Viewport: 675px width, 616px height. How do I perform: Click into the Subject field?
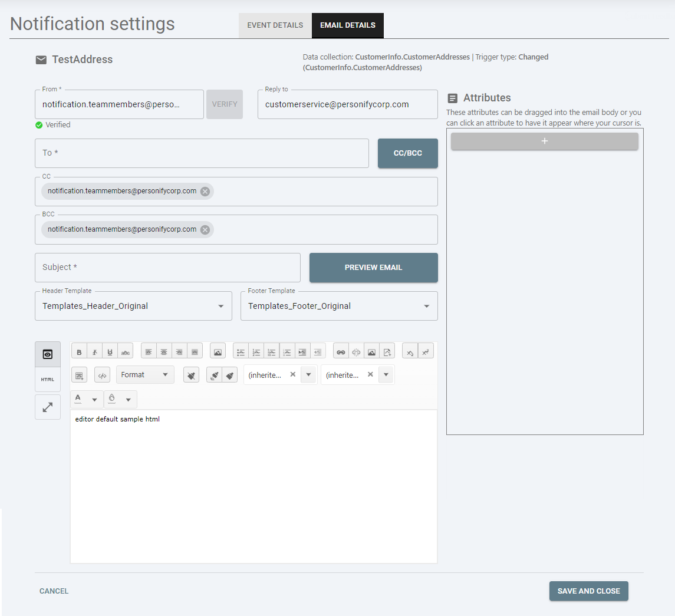pyautogui.click(x=167, y=268)
